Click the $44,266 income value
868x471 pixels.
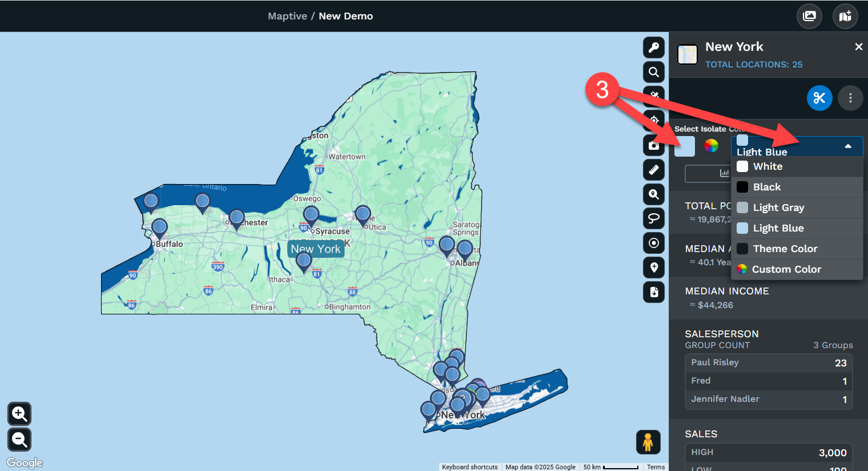click(716, 305)
